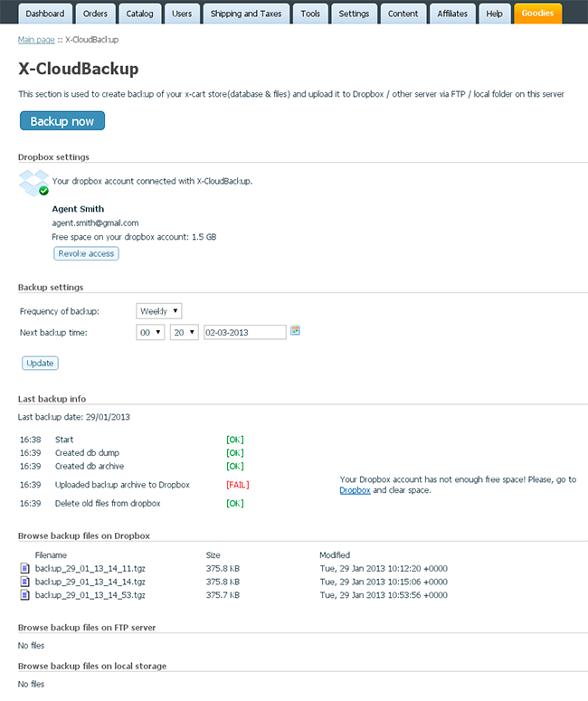The height and width of the screenshot is (701, 588).
Task: Click the X-CloudBackup page heading
Action: [x=79, y=69]
